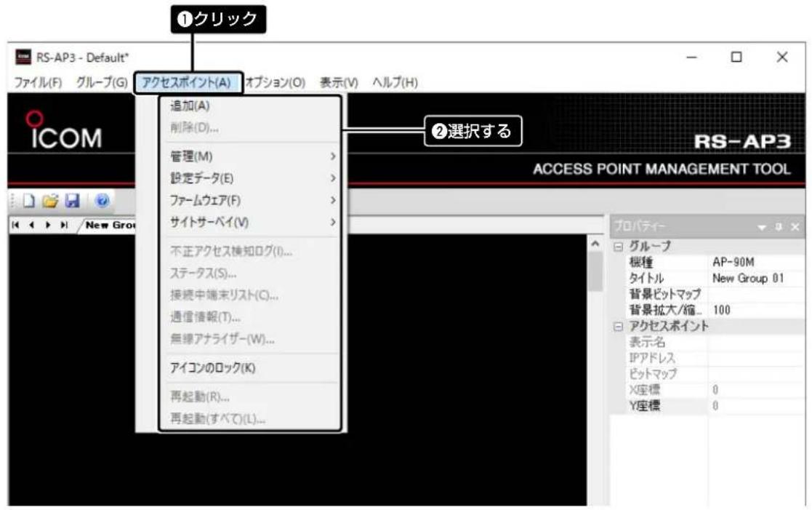This screenshot has width=812, height=510.
Task: Expand the サイトサーベイ(V) submenu
Action: click(253, 223)
